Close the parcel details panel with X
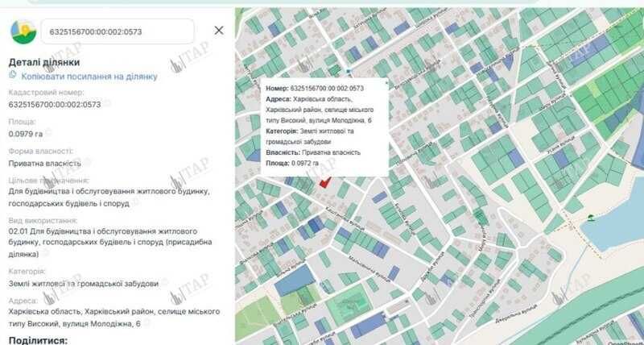The height and width of the screenshot is (345, 644). tap(219, 31)
